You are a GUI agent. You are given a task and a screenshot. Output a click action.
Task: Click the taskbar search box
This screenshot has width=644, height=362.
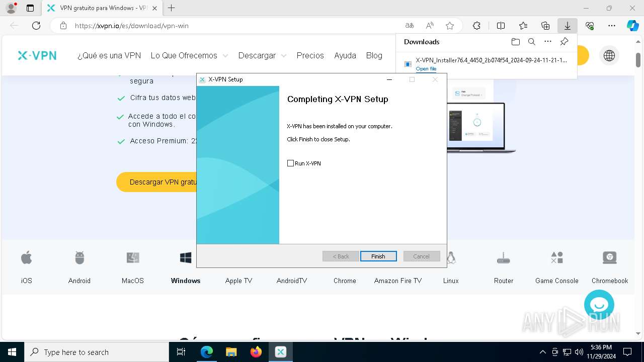tap(97, 352)
